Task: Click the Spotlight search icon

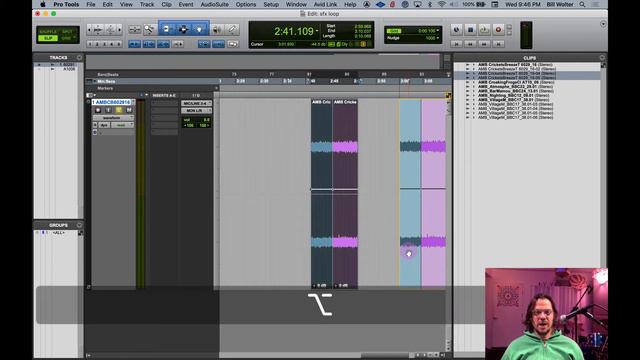Action: [582, 4]
